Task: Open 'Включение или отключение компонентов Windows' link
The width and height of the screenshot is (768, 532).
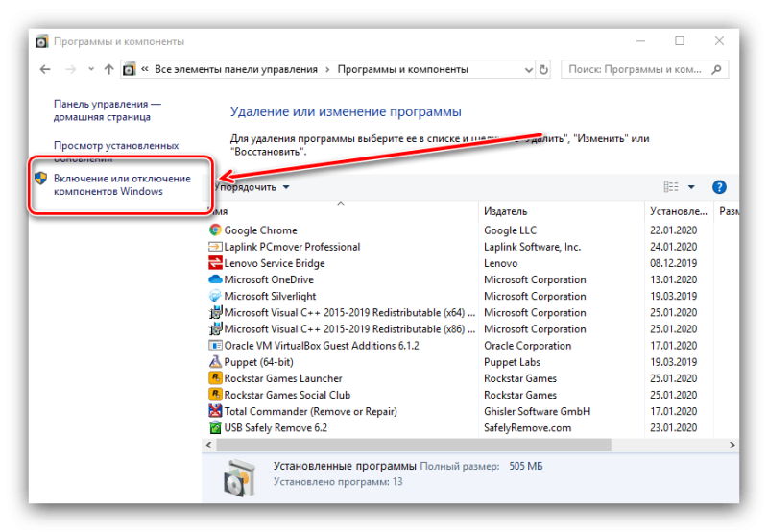Action: pos(122,184)
